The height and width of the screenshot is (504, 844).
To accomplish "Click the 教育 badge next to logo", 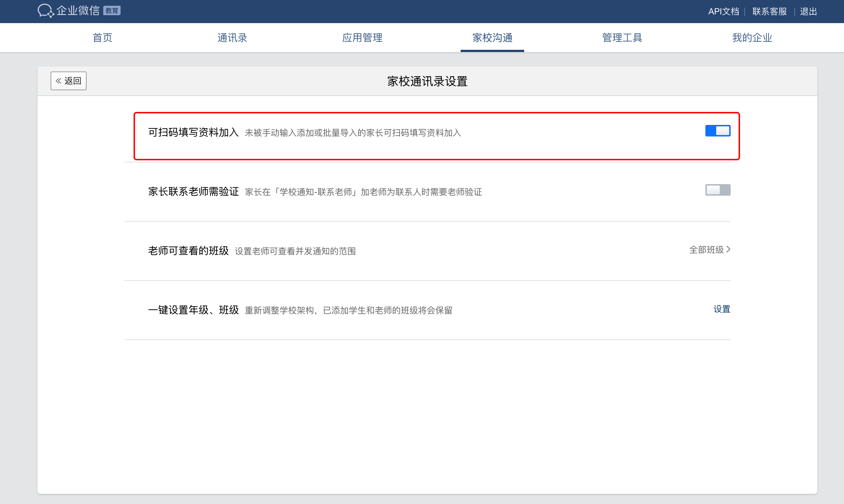I will (x=112, y=11).
